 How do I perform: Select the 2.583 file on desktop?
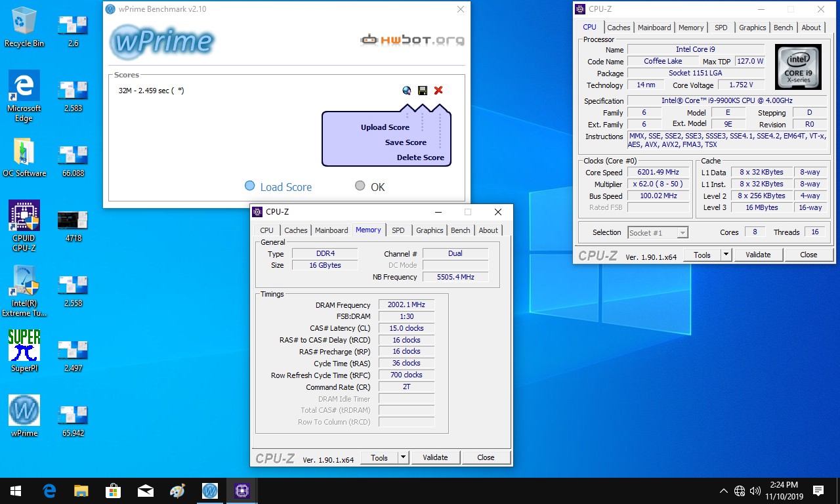[x=73, y=96]
